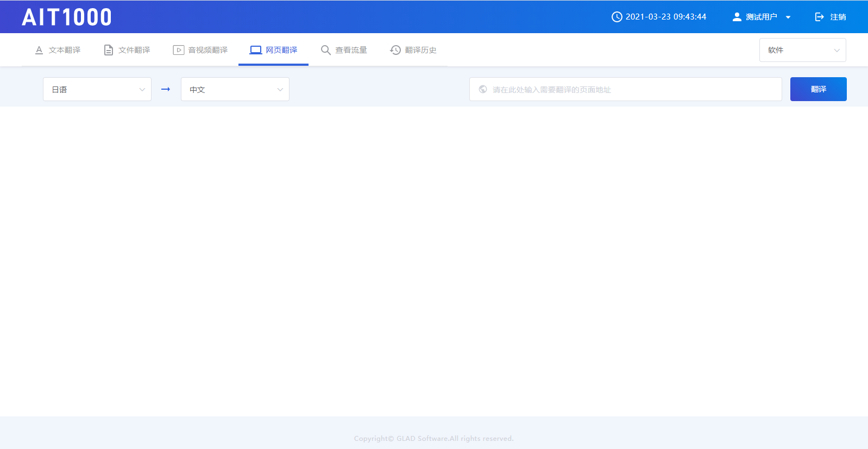Click the globe icon in URL field
This screenshot has width=868, height=449.
click(483, 89)
